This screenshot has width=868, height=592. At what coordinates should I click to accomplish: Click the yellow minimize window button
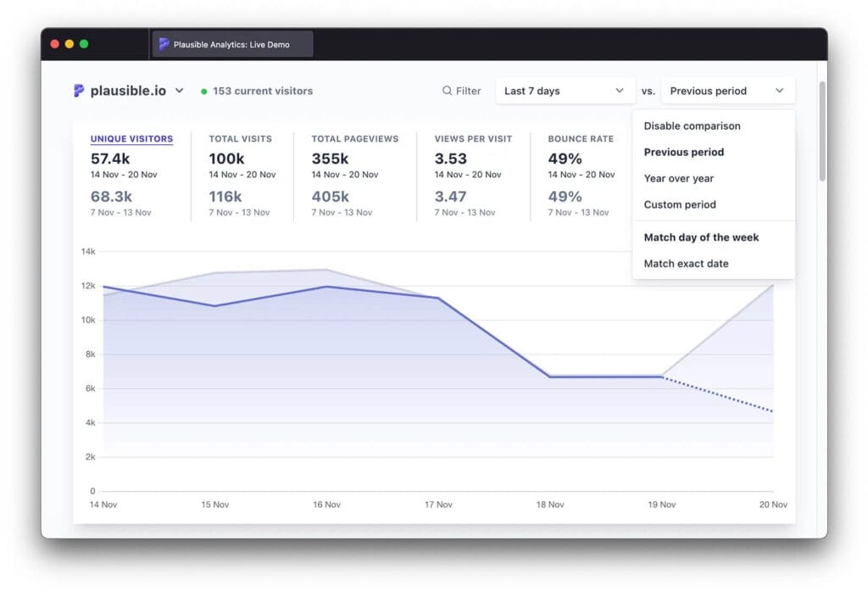pyautogui.click(x=70, y=44)
